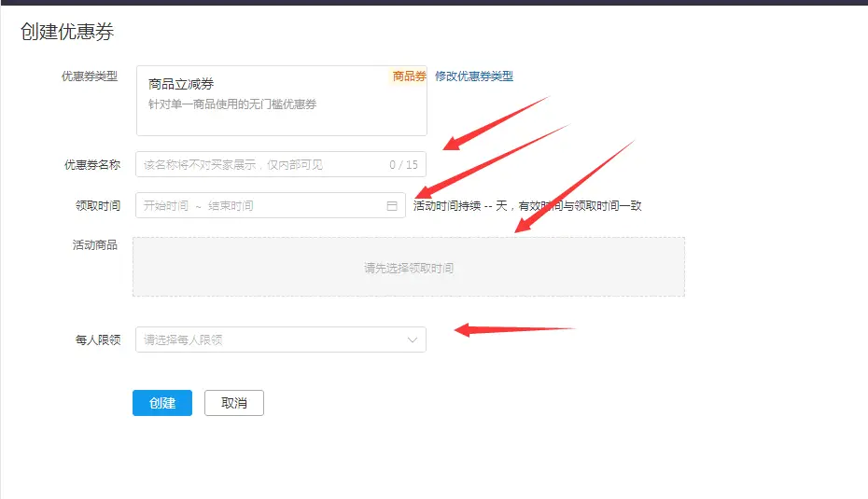Focus the 优惠券名称 input field
The height and width of the screenshot is (499, 868).
tap(281, 164)
